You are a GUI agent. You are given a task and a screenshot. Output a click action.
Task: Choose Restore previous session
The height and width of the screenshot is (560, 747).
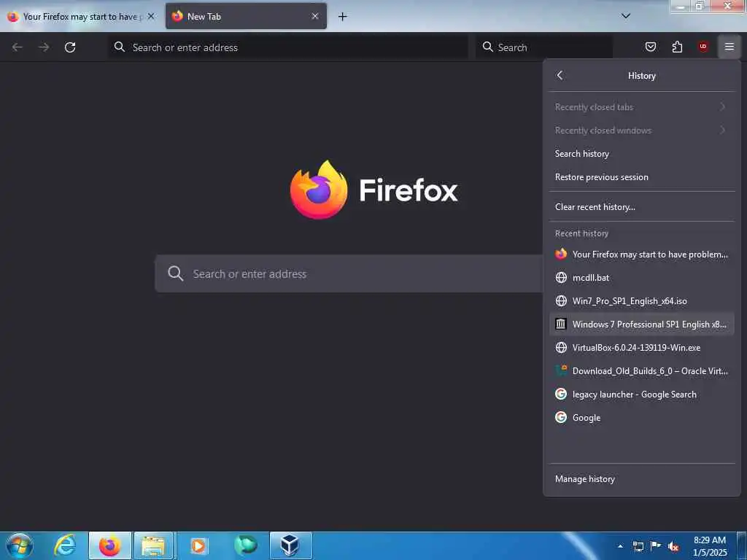[641, 177]
